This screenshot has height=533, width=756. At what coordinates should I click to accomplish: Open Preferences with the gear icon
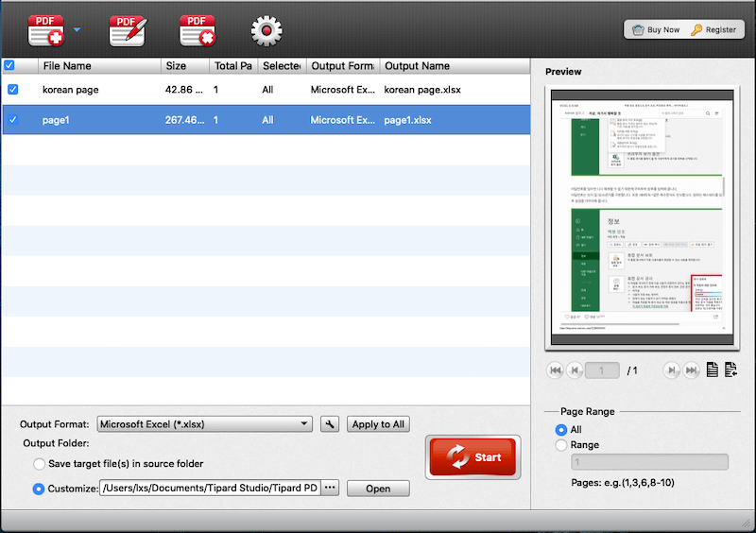[x=266, y=30]
